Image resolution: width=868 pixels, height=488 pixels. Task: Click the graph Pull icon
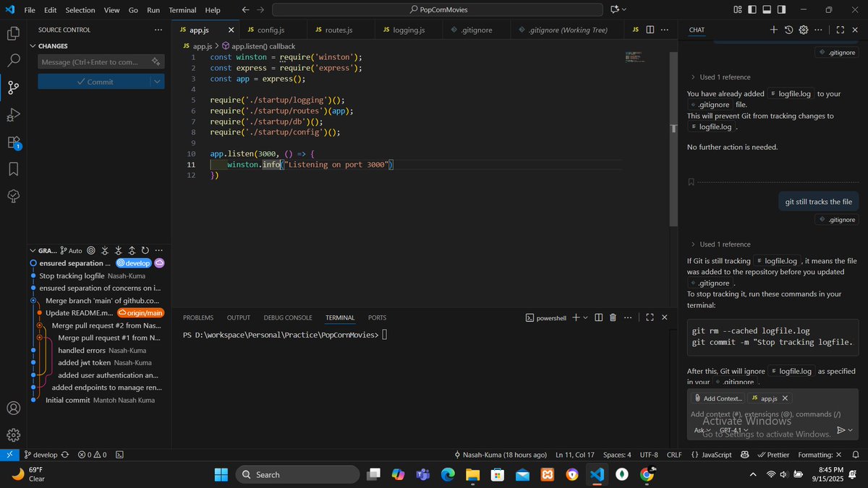(119, 250)
